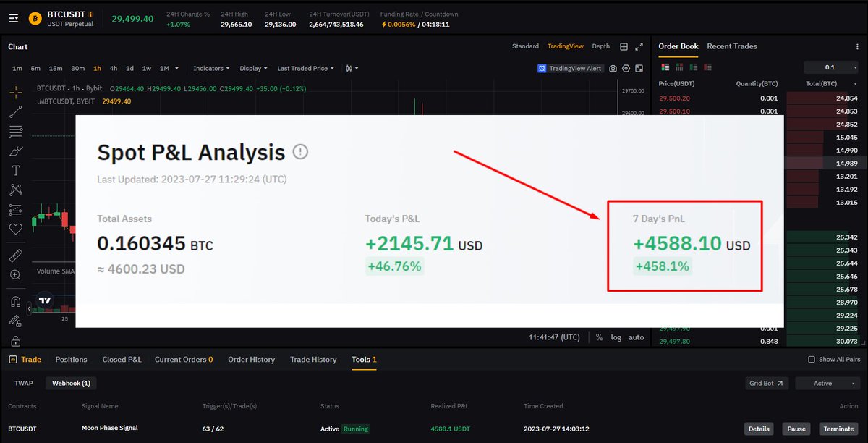View Details of Moon Phase Signal
The height and width of the screenshot is (443, 868).
759,429
